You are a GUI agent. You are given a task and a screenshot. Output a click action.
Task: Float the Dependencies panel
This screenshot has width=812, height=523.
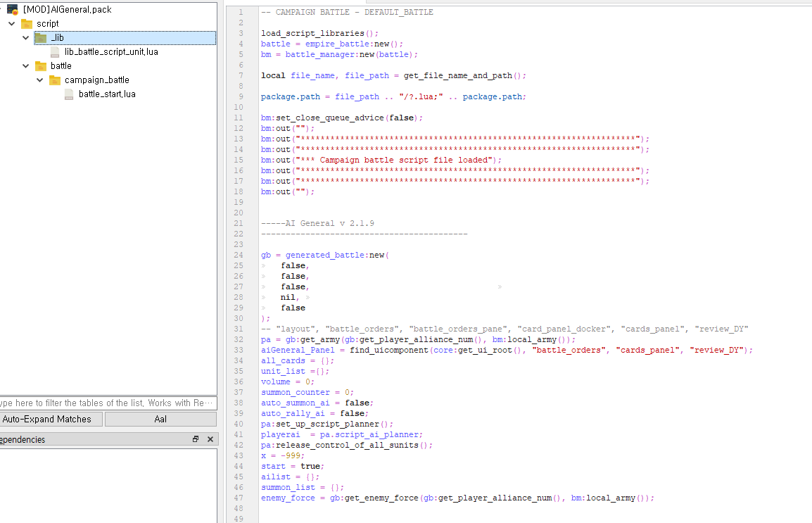pos(196,439)
